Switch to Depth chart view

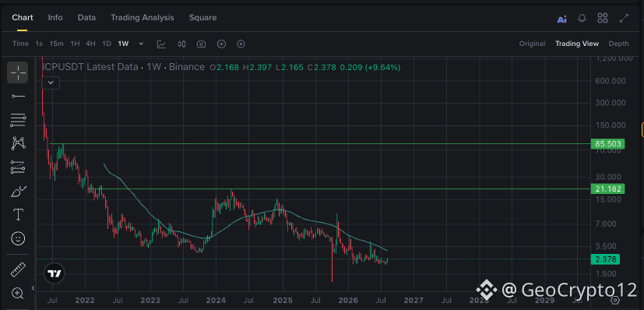(x=618, y=44)
